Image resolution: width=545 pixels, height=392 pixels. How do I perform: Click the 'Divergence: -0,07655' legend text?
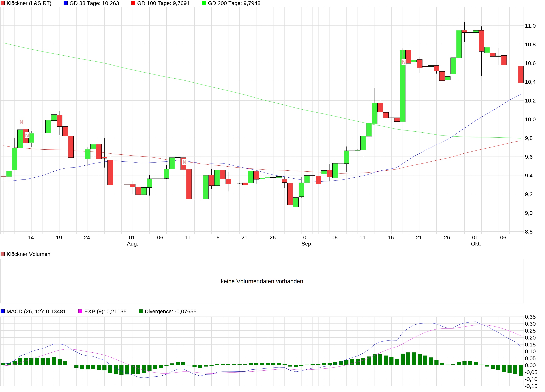point(170,312)
